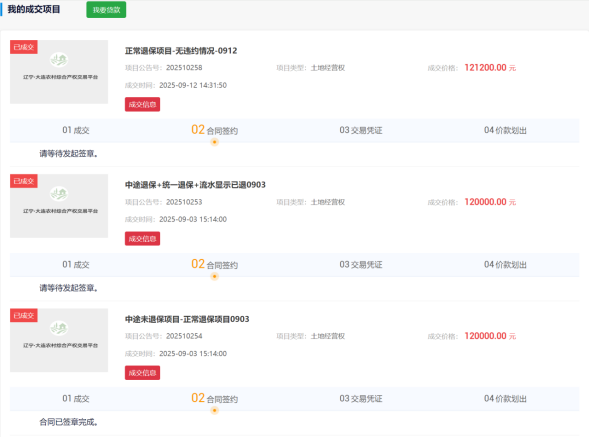Open 成交信息 for project 202510254
Screen dimensions: 589x437
pyautogui.click(x=142, y=373)
